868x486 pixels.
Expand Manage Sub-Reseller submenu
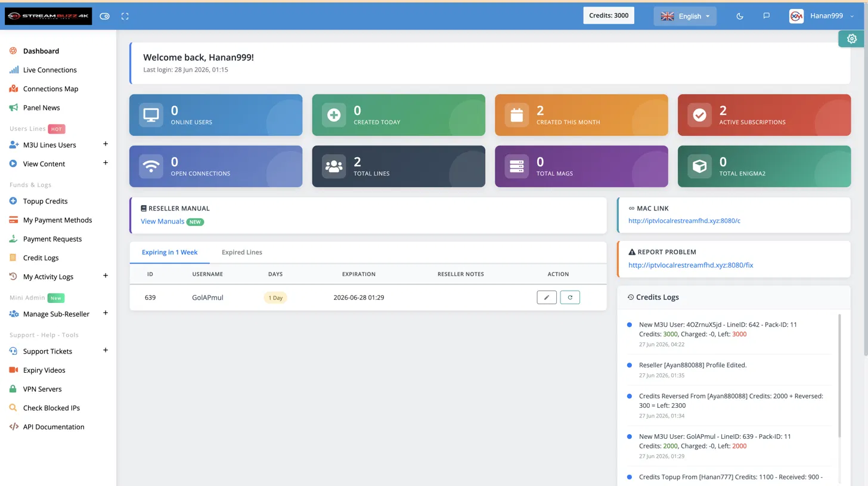pyautogui.click(x=106, y=313)
